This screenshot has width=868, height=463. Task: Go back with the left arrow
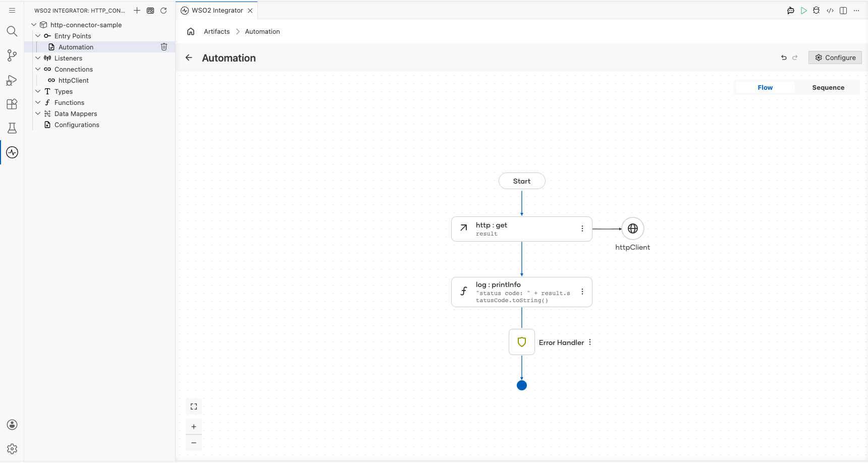coord(189,57)
